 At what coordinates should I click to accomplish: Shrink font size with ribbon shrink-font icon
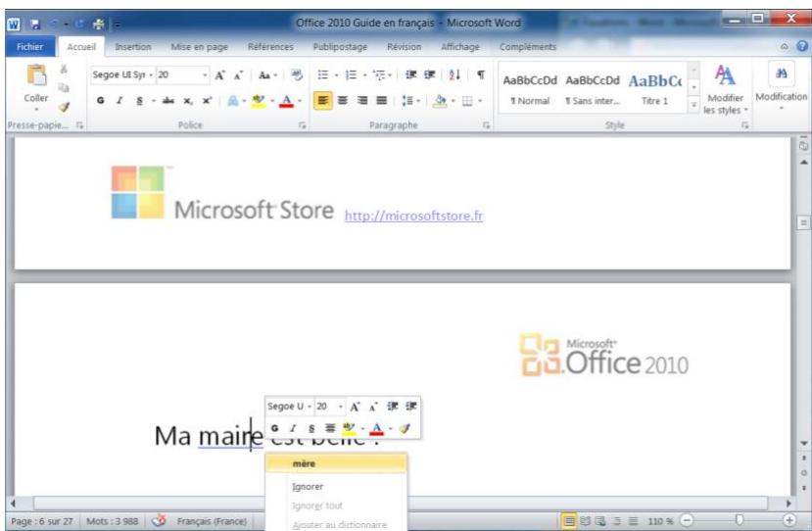238,75
